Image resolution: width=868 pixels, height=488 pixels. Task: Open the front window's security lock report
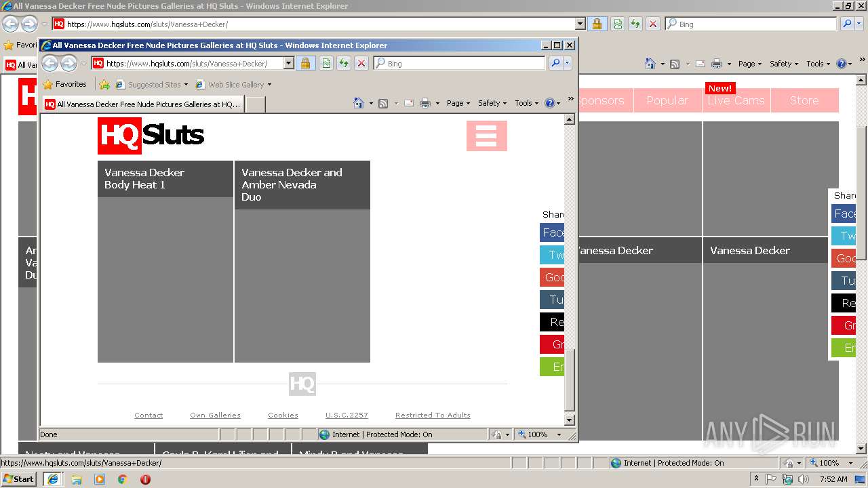pyautogui.click(x=305, y=63)
